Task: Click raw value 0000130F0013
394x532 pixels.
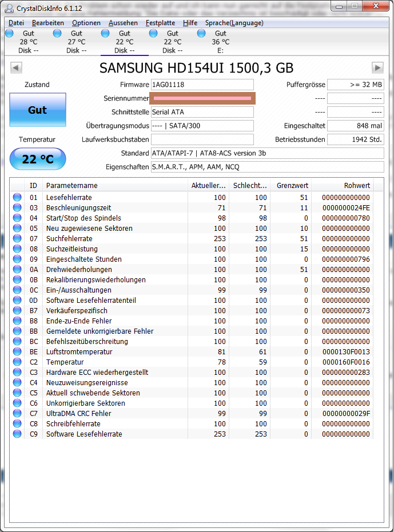Action: [x=346, y=352]
